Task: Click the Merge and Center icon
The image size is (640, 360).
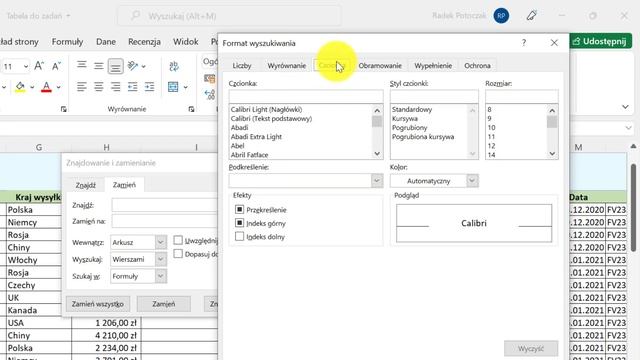Action: tap(173, 87)
